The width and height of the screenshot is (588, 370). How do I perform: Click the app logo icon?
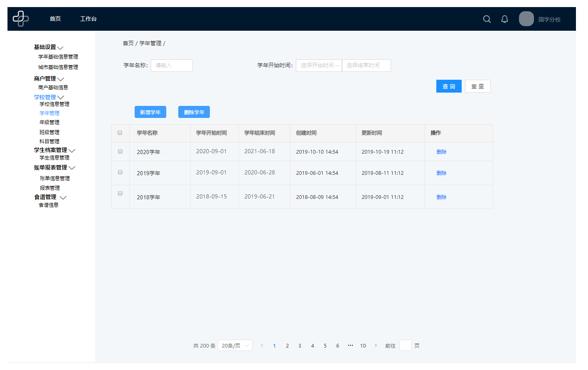coord(21,19)
